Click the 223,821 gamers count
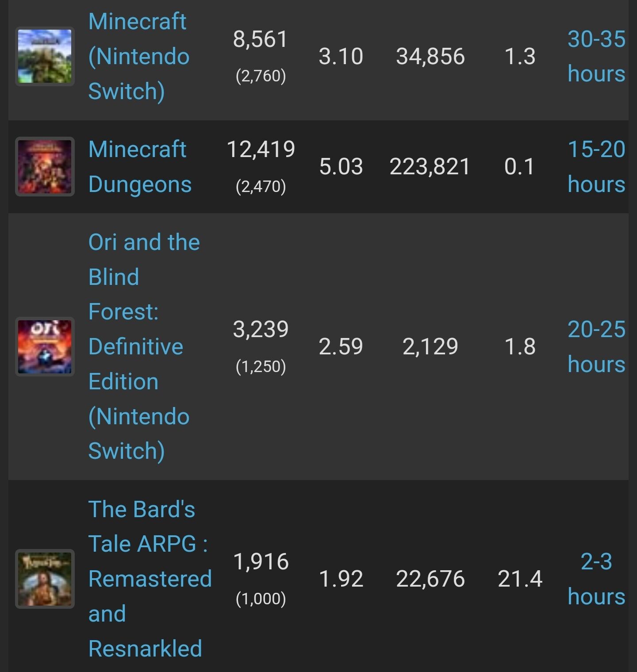 tap(430, 167)
